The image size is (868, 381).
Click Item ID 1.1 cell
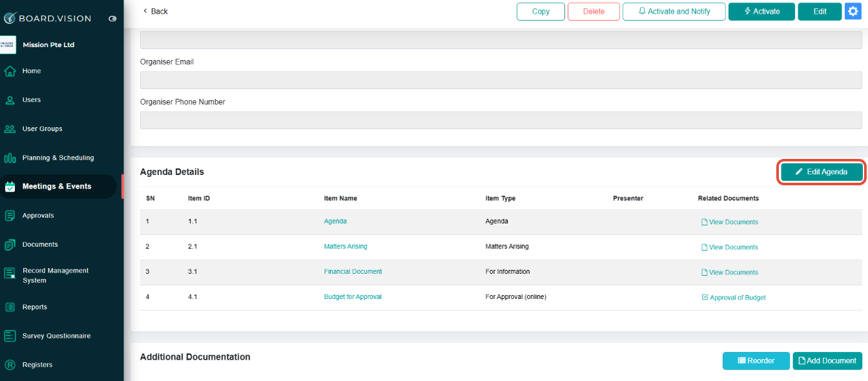(x=192, y=221)
